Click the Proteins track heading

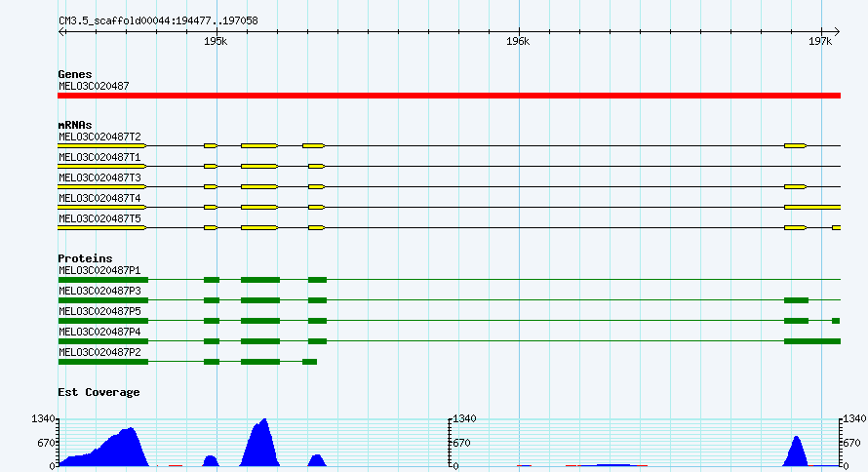coord(85,258)
